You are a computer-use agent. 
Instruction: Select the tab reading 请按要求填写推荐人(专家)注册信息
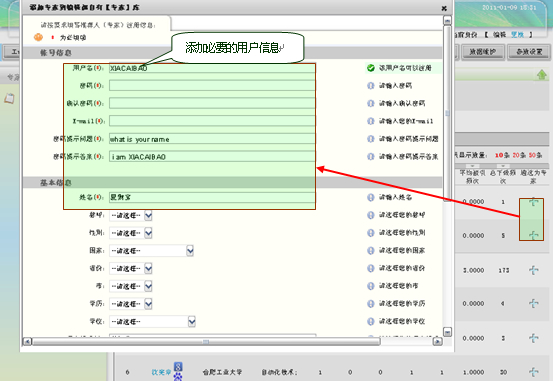98,25
